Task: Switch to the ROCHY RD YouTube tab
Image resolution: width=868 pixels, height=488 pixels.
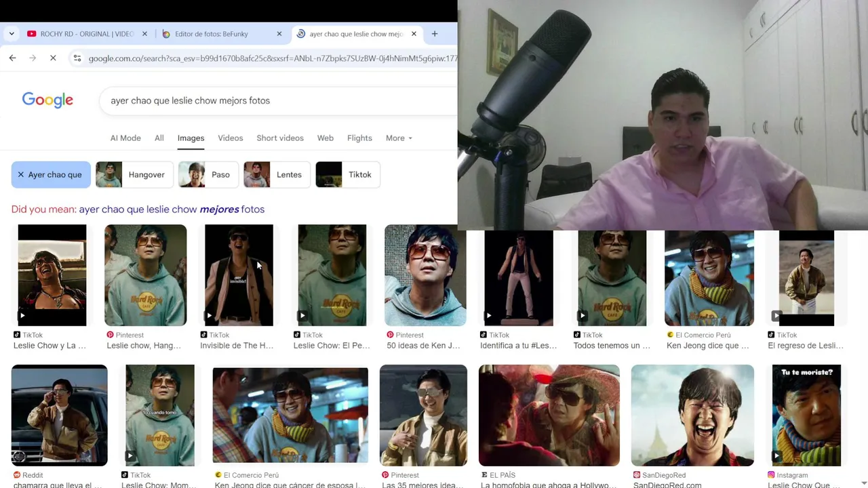Action: tap(87, 34)
